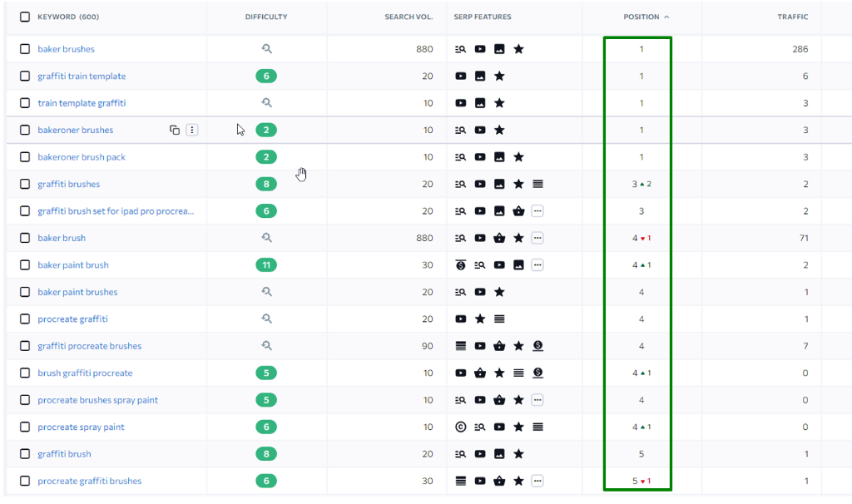Click the difficulty magnifier icon for baker brushes
Viewport: 852px width, 504px height.
[x=266, y=49]
